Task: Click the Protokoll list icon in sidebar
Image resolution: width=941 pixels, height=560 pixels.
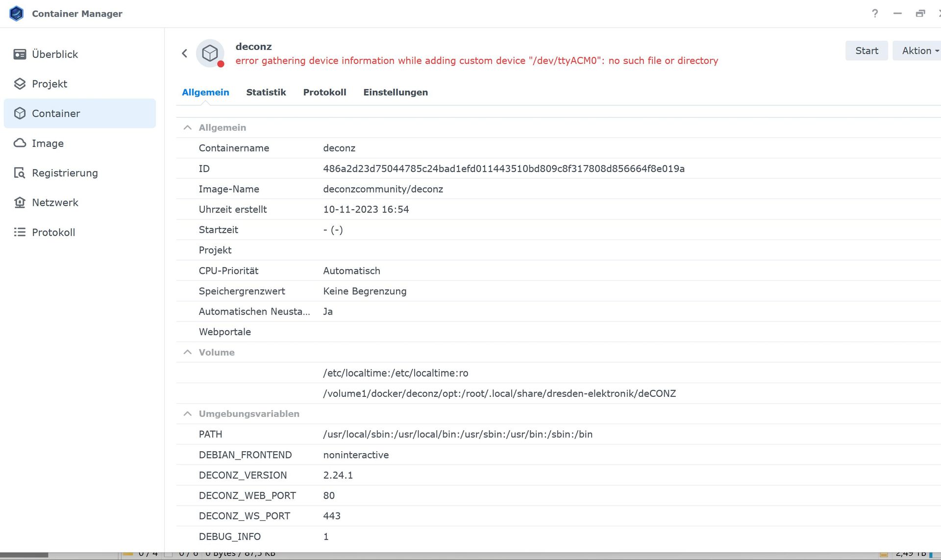Action: (x=20, y=232)
